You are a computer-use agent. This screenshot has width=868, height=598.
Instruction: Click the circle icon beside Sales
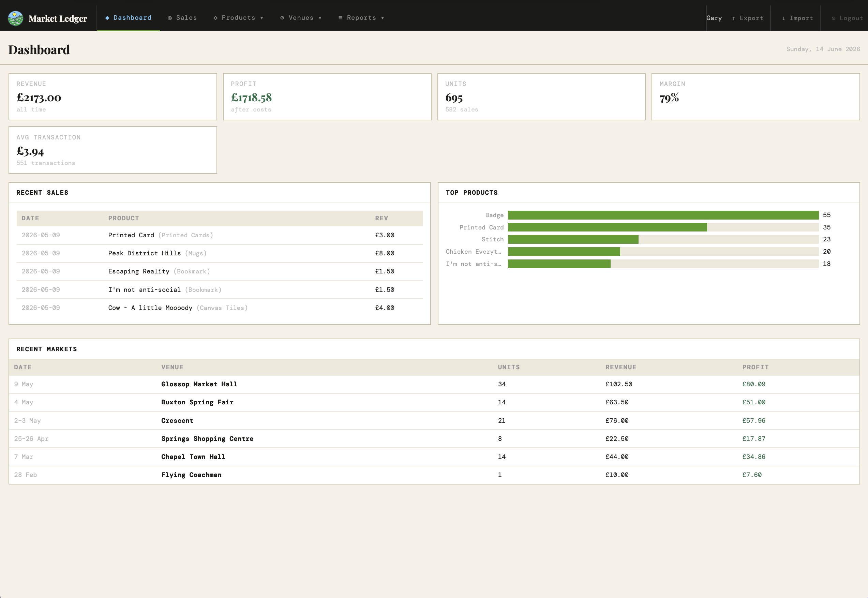[x=170, y=18]
